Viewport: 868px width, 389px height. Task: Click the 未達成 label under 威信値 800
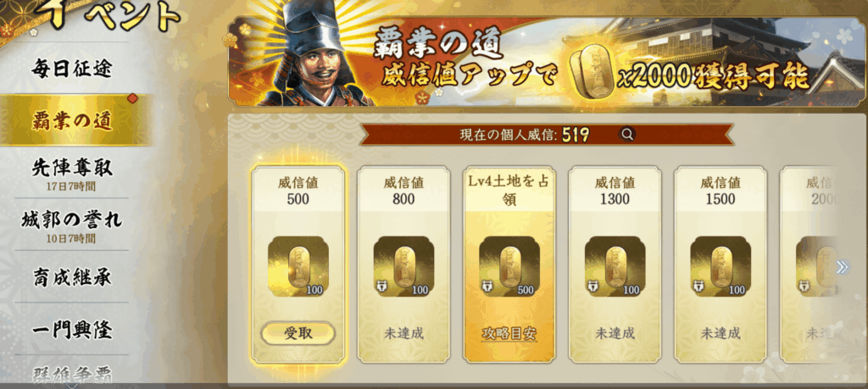click(403, 334)
